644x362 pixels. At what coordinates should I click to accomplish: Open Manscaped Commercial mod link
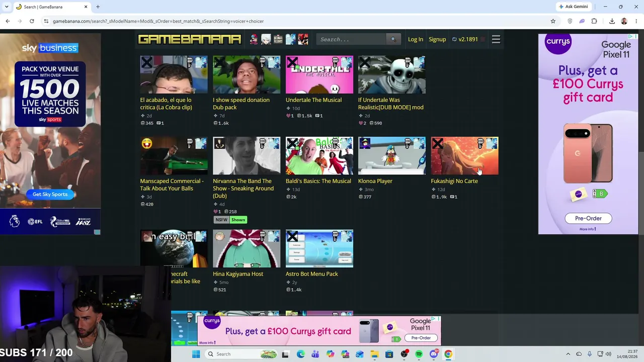click(172, 185)
